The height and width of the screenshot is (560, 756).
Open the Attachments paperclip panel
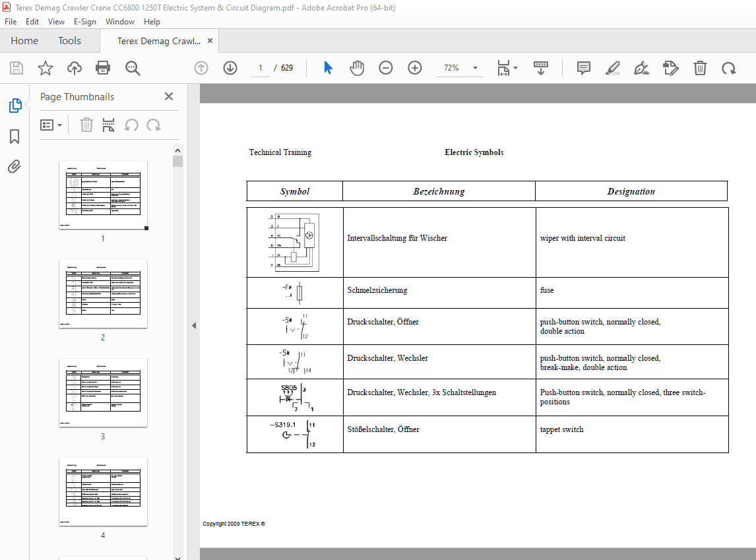(x=15, y=167)
